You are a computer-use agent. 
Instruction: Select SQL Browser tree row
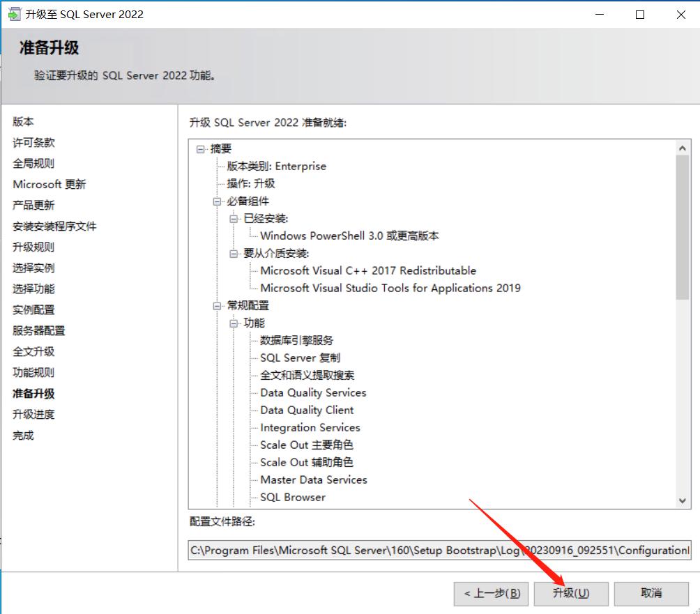293,497
